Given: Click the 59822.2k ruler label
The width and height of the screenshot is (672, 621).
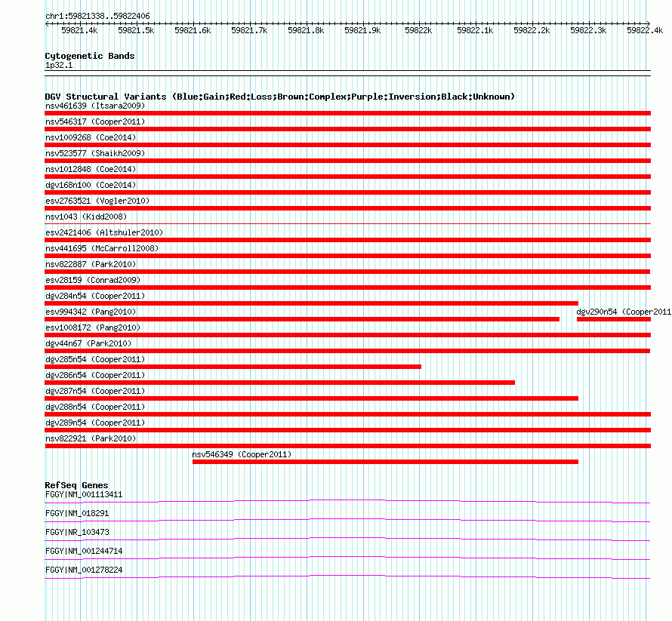Looking at the screenshot, I should point(532,30).
